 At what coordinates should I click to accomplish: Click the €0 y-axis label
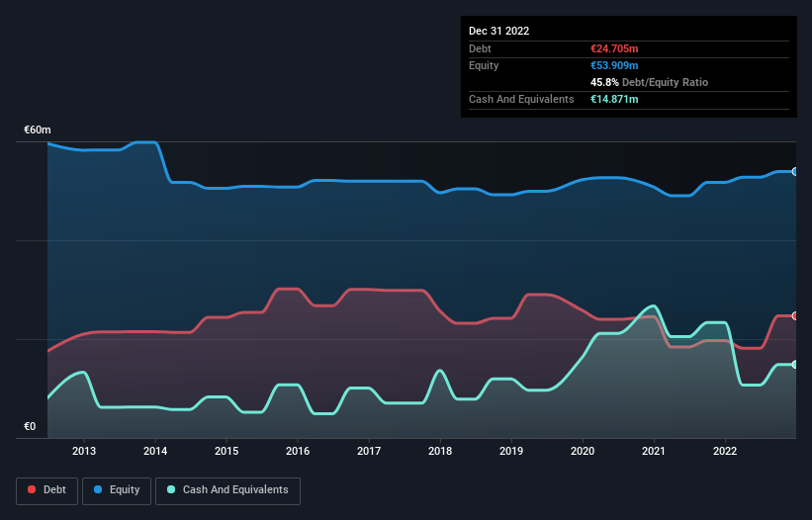(30, 426)
